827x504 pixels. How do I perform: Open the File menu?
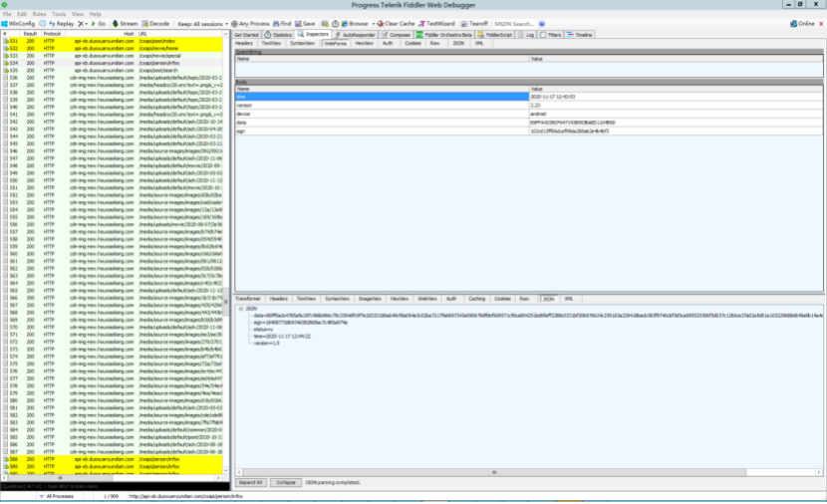7,14
